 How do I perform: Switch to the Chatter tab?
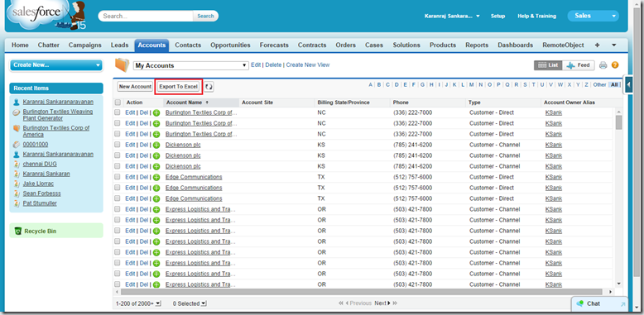coord(49,45)
